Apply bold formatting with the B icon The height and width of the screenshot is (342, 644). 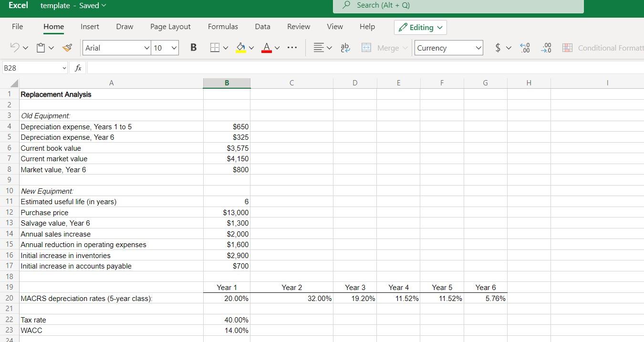pos(193,47)
